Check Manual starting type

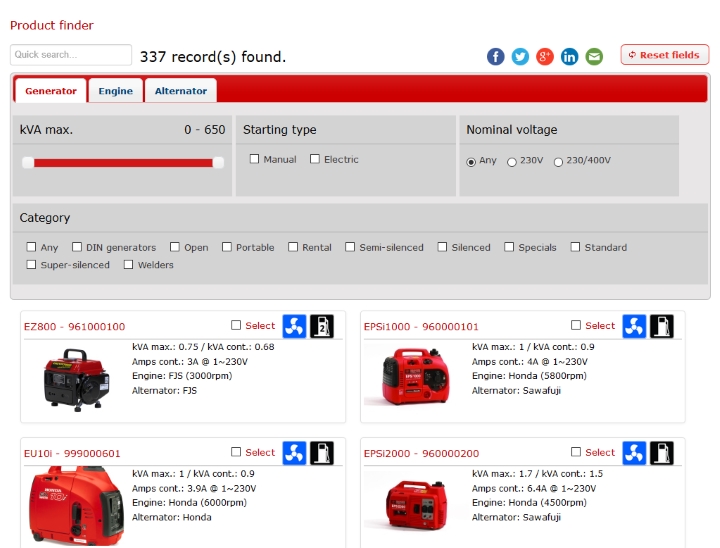tap(254, 159)
